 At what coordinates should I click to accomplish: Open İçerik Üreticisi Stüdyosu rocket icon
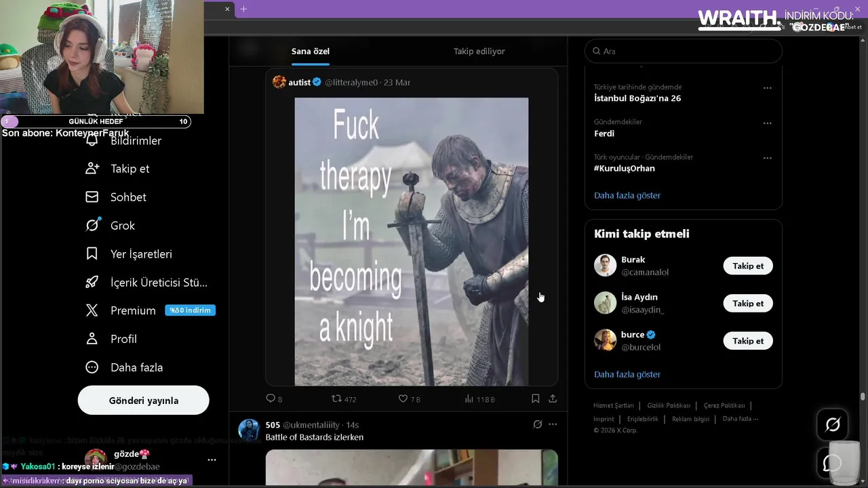pyautogui.click(x=92, y=282)
